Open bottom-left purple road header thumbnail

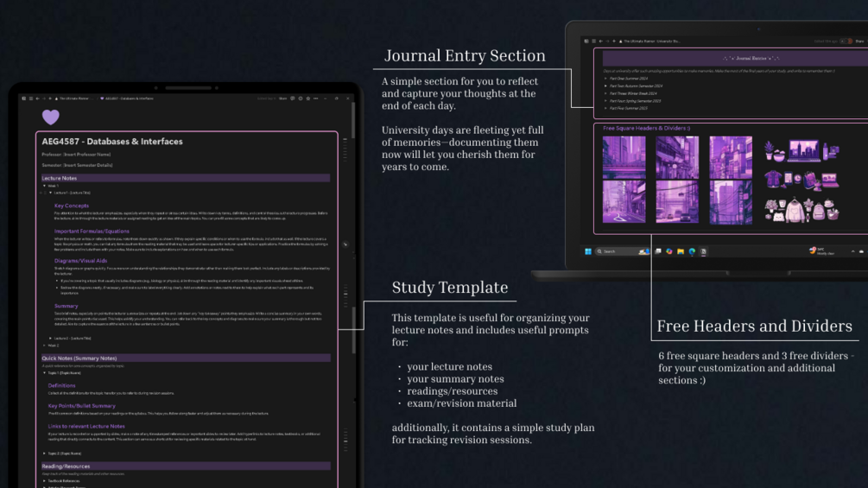click(624, 202)
